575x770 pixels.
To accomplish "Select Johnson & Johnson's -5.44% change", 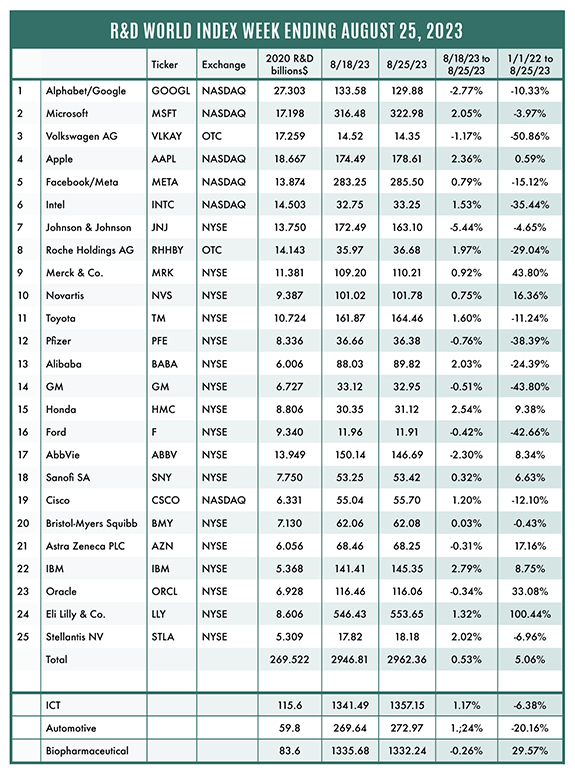I will point(466,227).
